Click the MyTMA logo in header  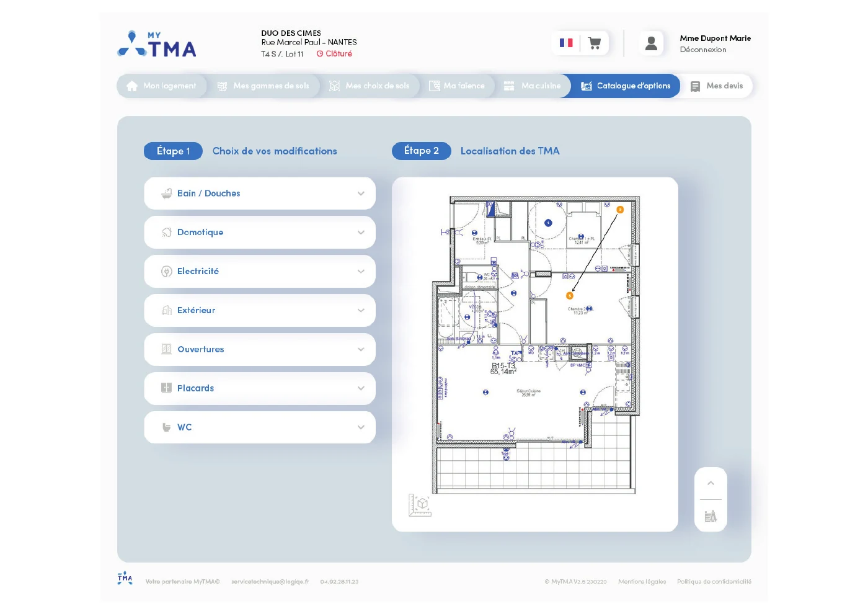coord(157,45)
